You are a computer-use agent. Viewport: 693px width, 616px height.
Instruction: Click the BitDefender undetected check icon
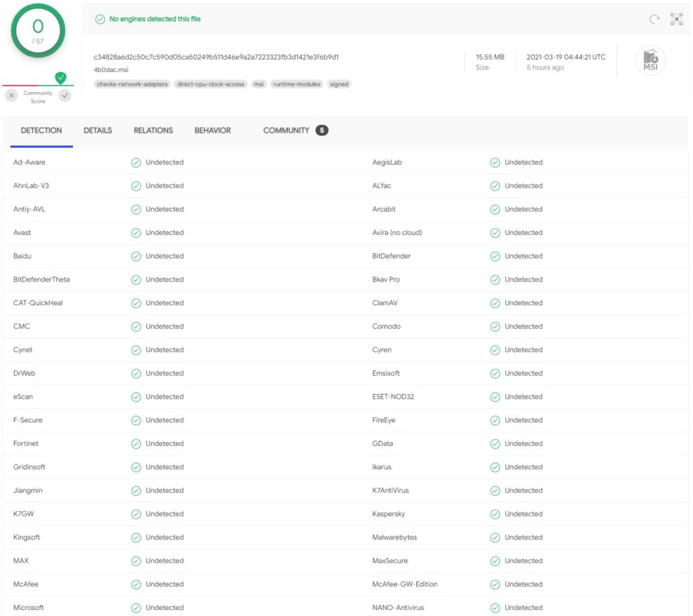(x=495, y=257)
